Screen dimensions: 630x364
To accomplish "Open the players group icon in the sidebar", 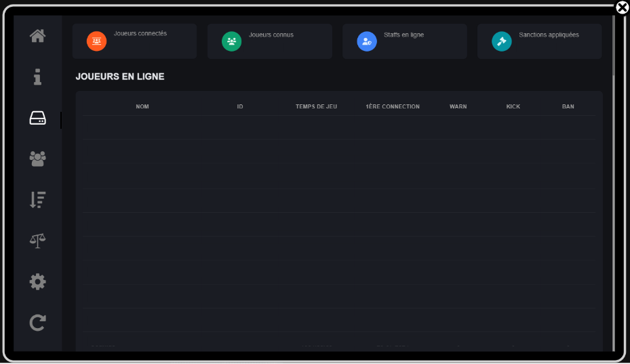I will click(37, 159).
